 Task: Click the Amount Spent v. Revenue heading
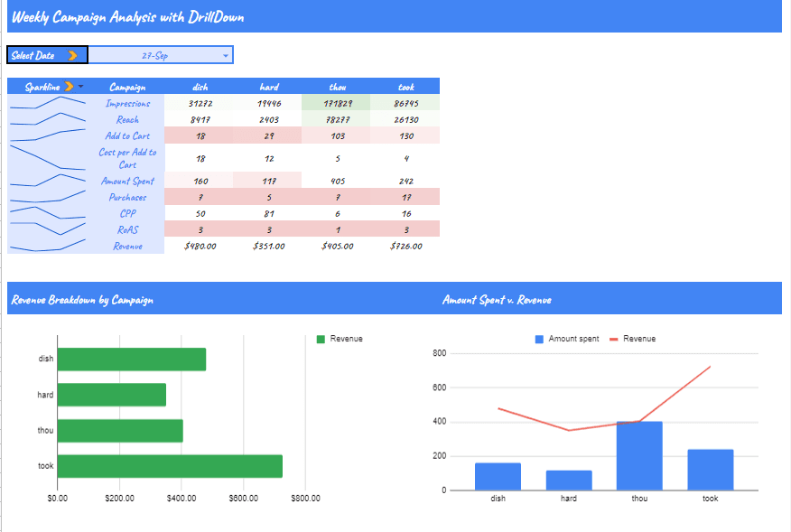497,300
